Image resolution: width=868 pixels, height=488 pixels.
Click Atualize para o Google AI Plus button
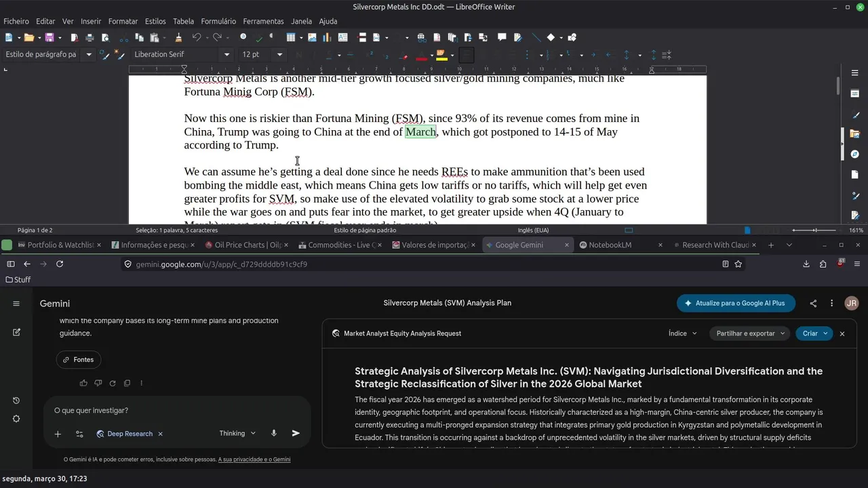[x=736, y=303]
